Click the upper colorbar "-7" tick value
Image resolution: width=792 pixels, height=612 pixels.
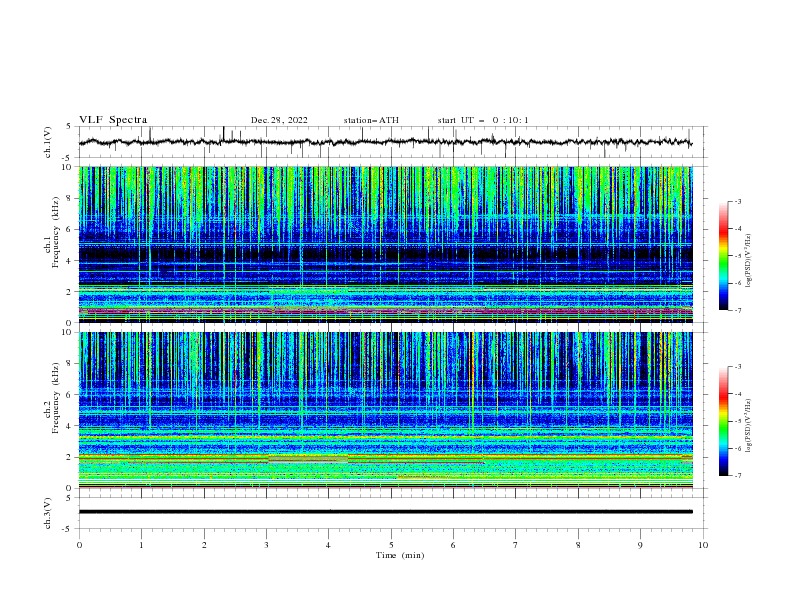(738, 310)
